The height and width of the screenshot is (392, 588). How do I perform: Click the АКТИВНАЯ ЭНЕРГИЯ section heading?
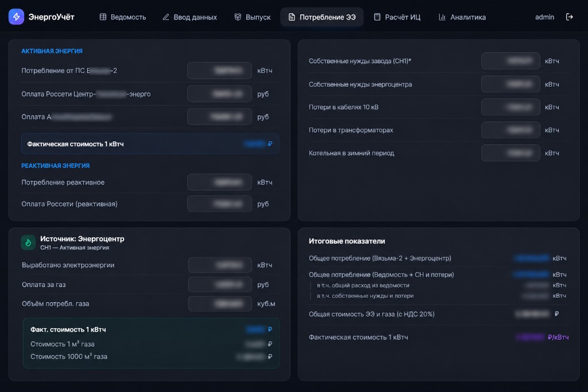click(52, 51)
